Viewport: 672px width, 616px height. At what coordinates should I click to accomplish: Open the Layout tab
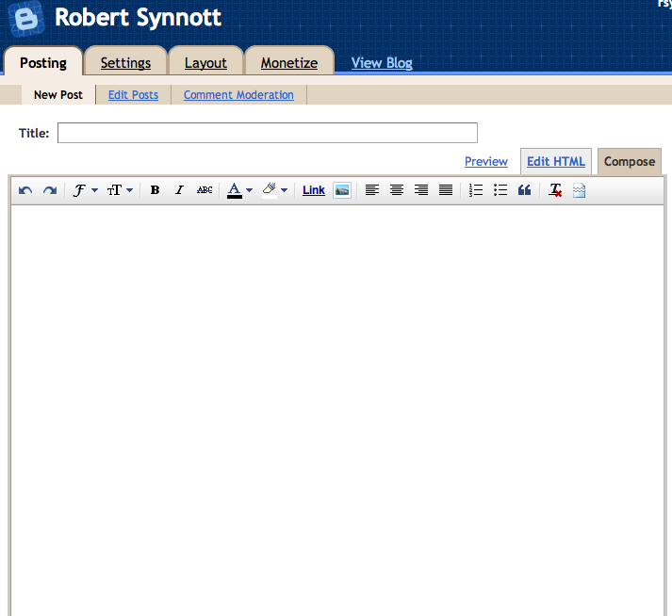coord(205,63)
